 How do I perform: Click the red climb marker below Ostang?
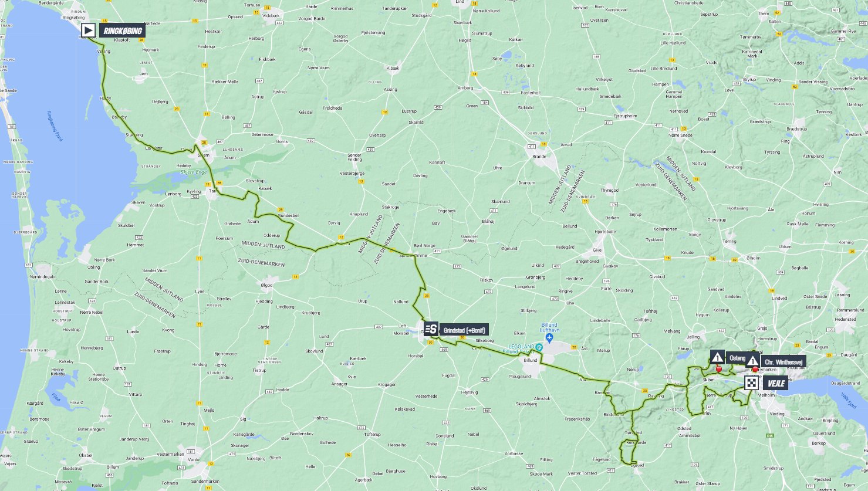pyautogui.click(x=719, y=369)
